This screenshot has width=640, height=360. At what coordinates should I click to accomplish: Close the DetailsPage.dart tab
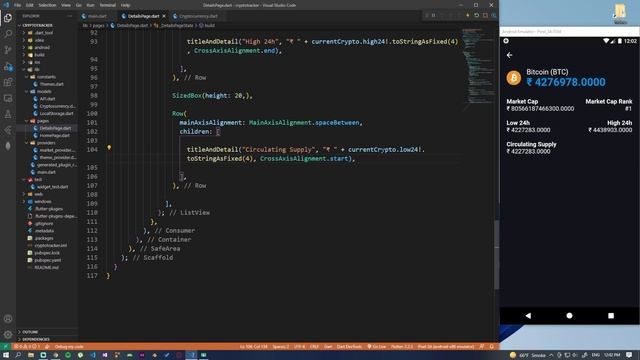pyautogui.click(x=164, y=16)
